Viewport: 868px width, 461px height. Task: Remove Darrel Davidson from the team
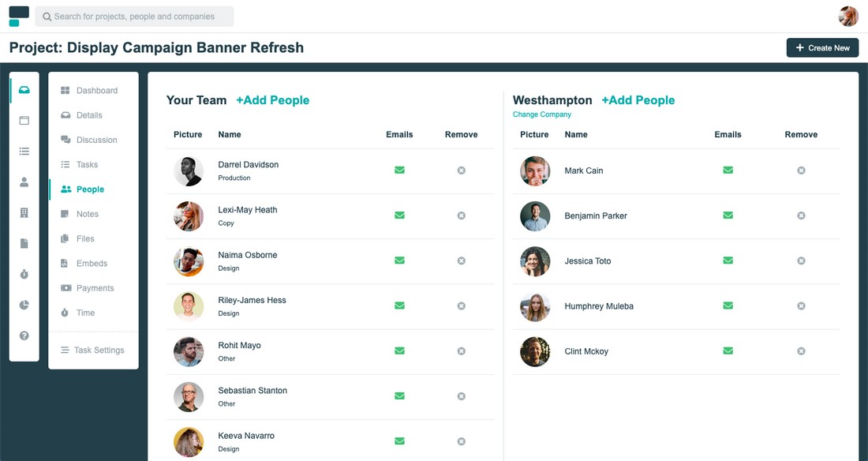click(461, 171)
